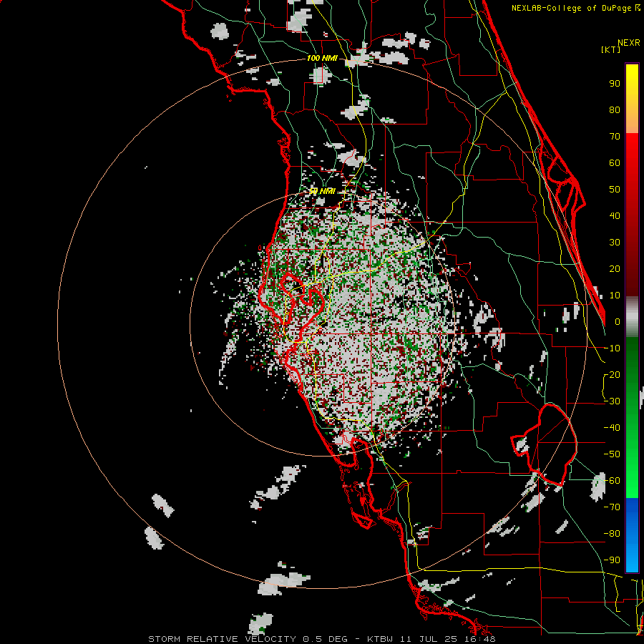644x644 pixels.
Task: Click the positive 30 knot scale value
Action: 615,243
